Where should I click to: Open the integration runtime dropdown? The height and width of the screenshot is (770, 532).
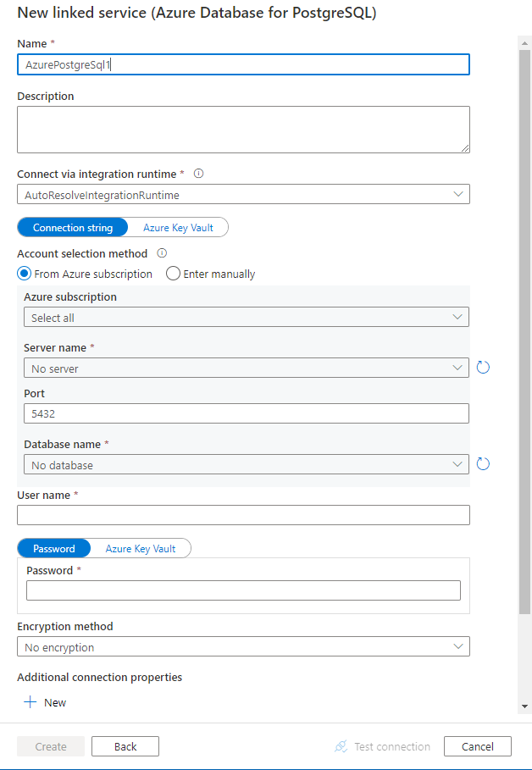pyautogui.click(x=243, y=195)
